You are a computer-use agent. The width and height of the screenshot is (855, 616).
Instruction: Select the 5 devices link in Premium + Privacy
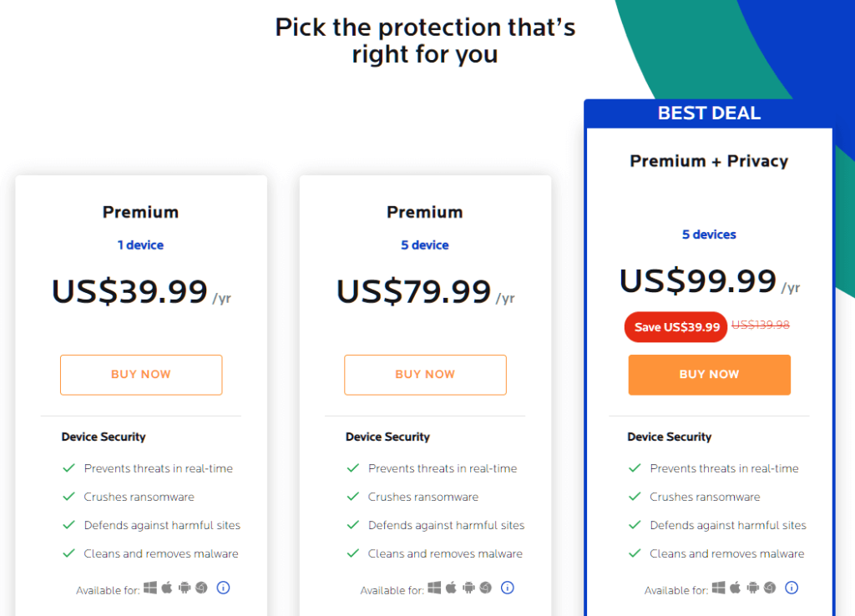coord(709,235)
